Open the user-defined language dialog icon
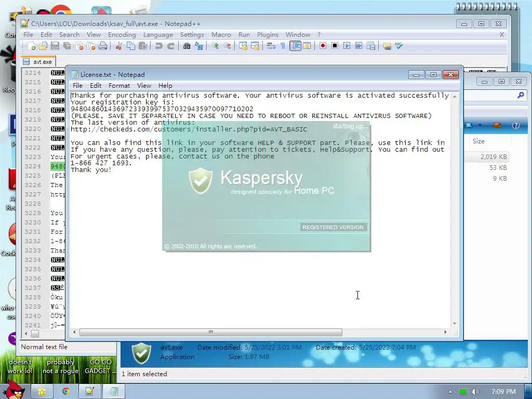The image size is (532, 399). point(307,46)
